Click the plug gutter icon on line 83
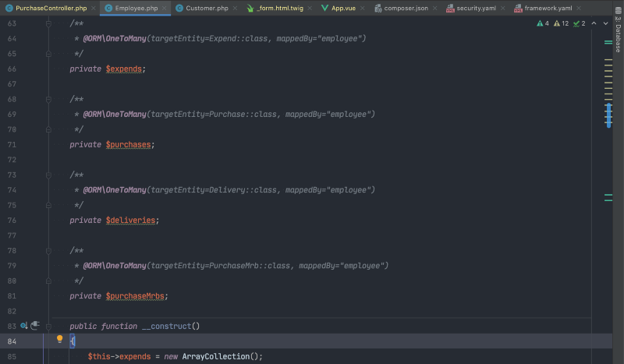 [x=35, y=325]
